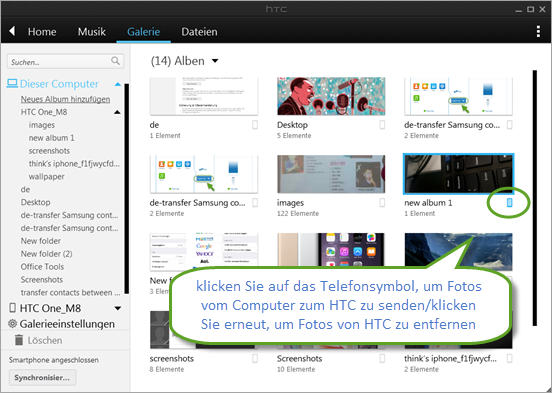Click the Synchronisier... button
Image resolution: width=552 pixels, height=393 pixels.
click(42, 378)
